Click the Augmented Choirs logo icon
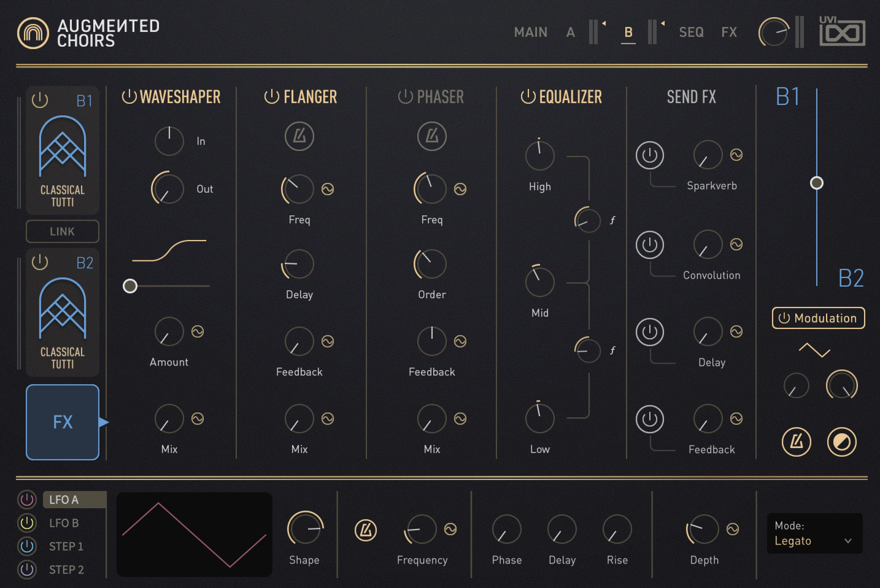The height and width of the screenshot is (588, 880). click(x=33, y=33)
